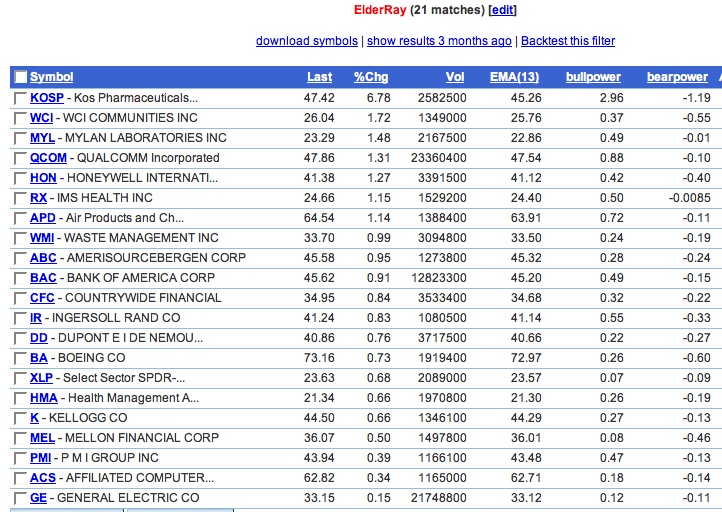Check the BAC row checkbox
Image resolution: width=722 pixels, height=512 pixels.
[20, 278]
